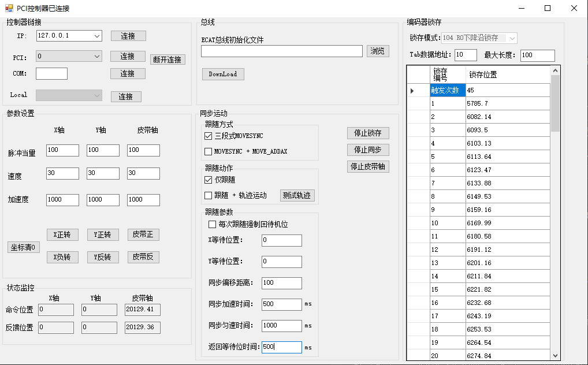
Task: Click 连接 button for Local
Action: tap(126, 97)
